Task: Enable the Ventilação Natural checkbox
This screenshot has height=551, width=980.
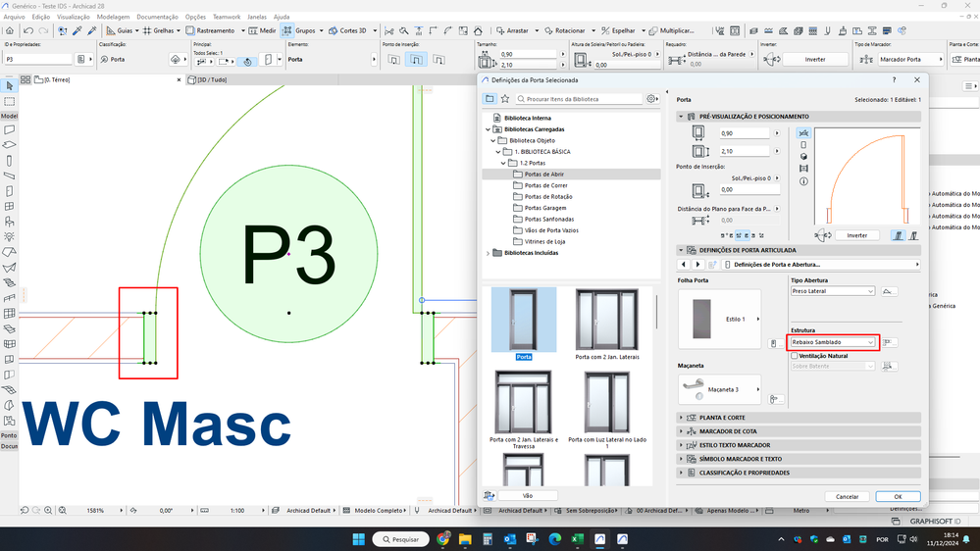Action: (795, 356)
